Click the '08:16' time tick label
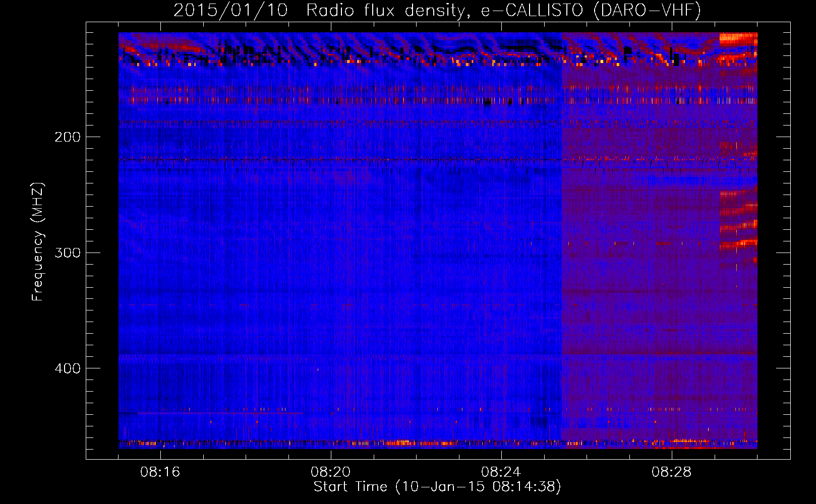 tap(160, 472)
